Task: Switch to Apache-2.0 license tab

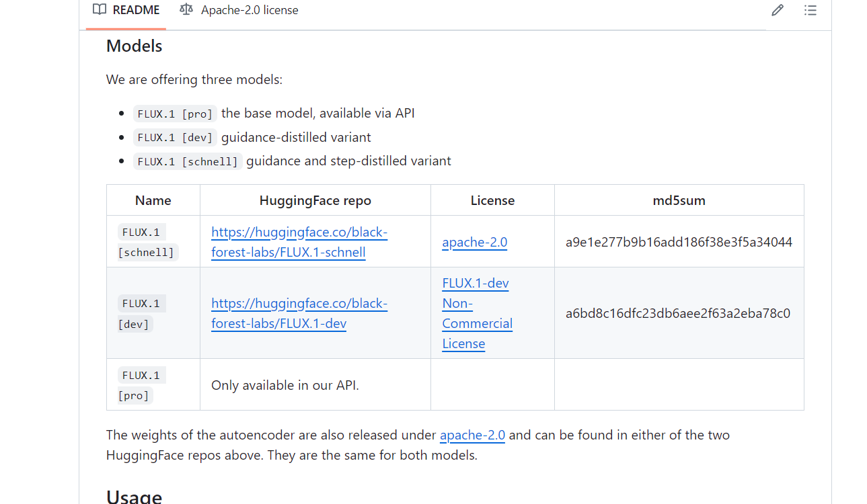Action: 239,10
